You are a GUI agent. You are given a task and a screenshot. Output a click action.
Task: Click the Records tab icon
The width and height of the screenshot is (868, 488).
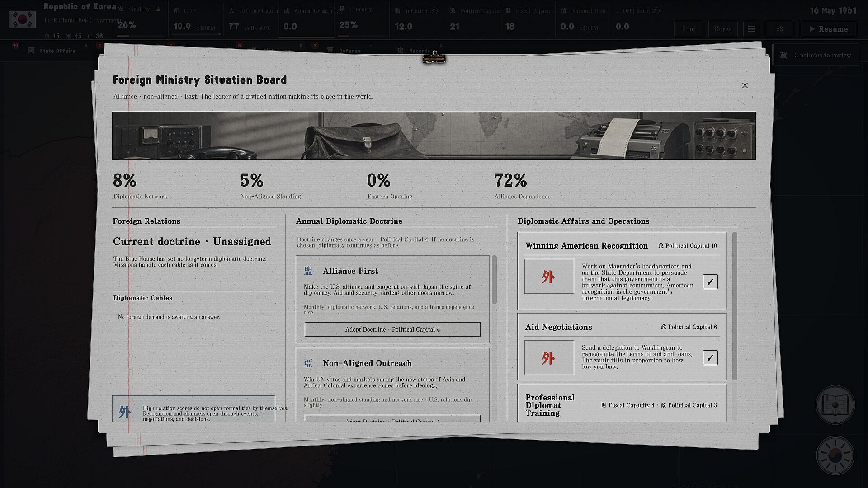(400, 51)
